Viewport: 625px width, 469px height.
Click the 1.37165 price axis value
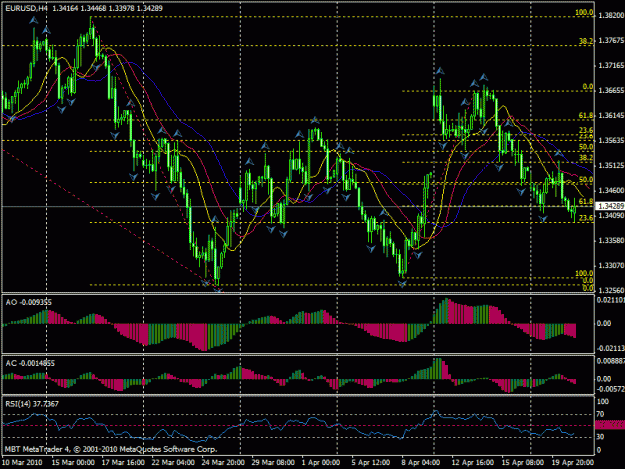[x=611, y=65]
